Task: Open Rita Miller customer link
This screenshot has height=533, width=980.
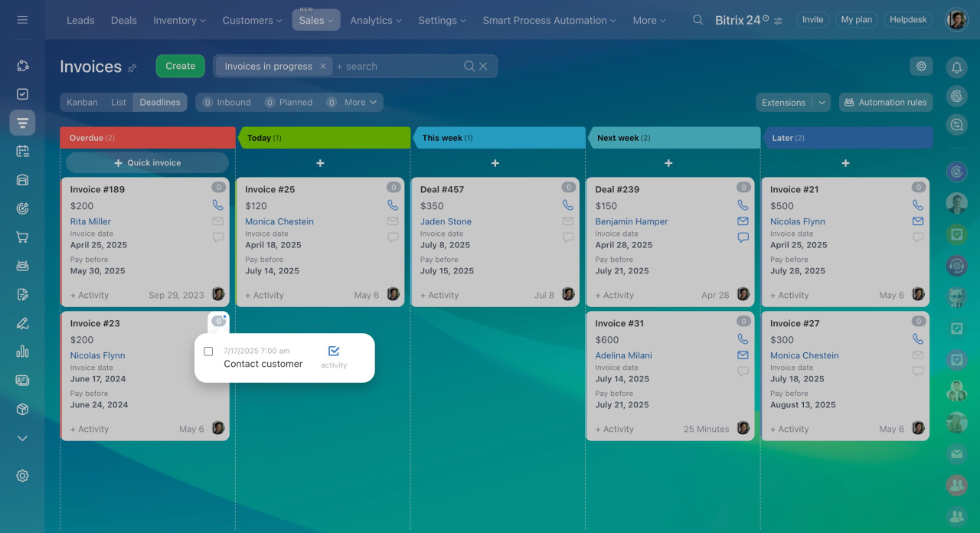Action: click(x=90, y=221)
